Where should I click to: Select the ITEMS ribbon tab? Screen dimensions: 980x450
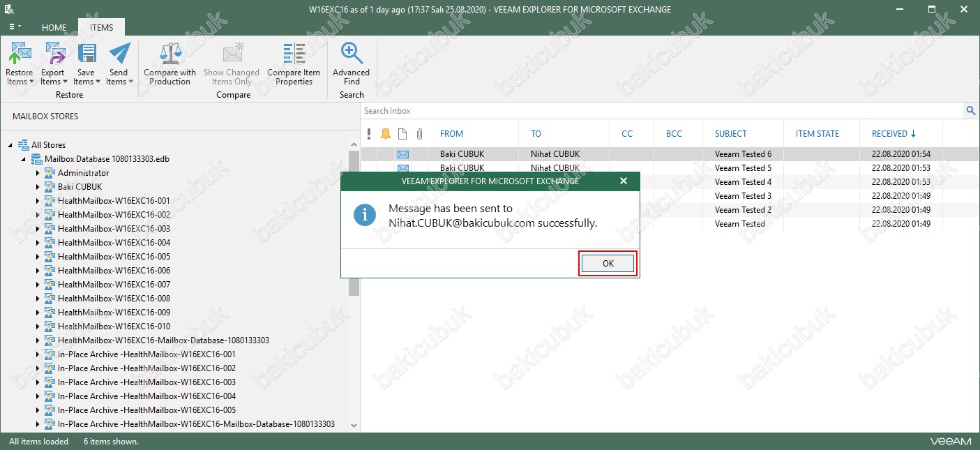click(x=101, y=28)
